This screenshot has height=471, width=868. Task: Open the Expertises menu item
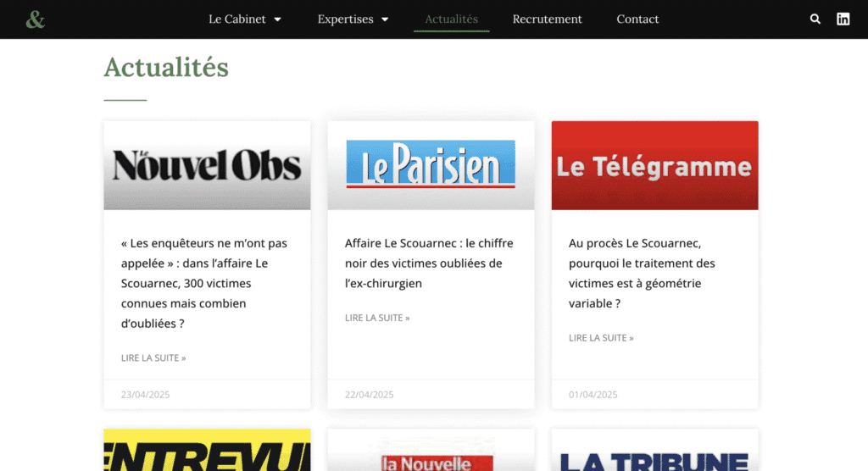point(346,19)
